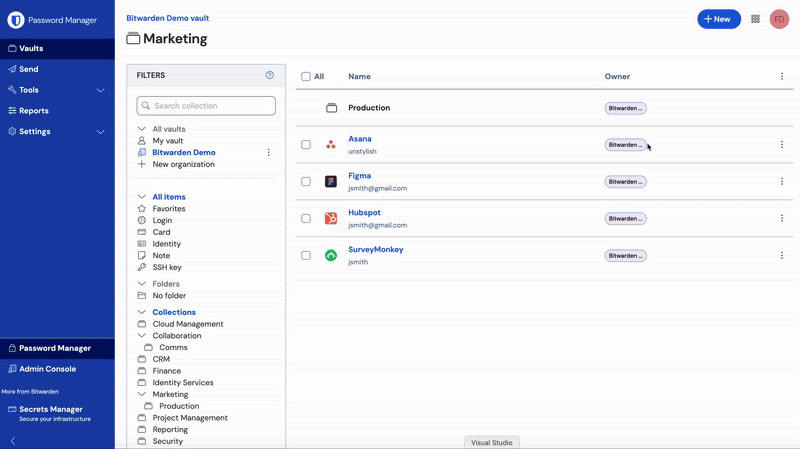The image size is (800, 449).
Task: Collapse the sidebar with bottom chevron
Action: coord(13,440)
